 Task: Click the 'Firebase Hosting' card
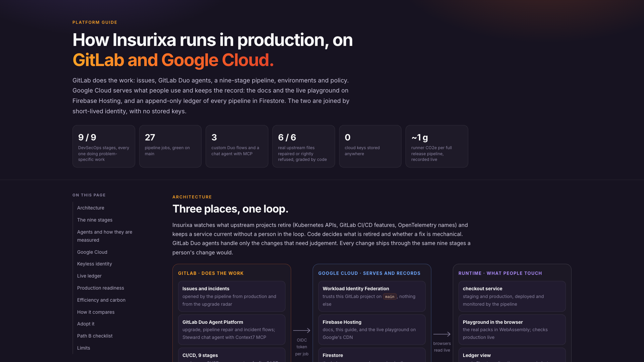tap(372, 329)
